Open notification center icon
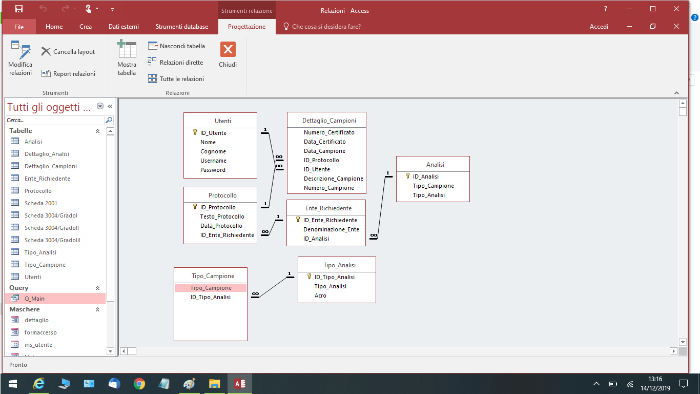700x394 pixels. pos(683,384)
